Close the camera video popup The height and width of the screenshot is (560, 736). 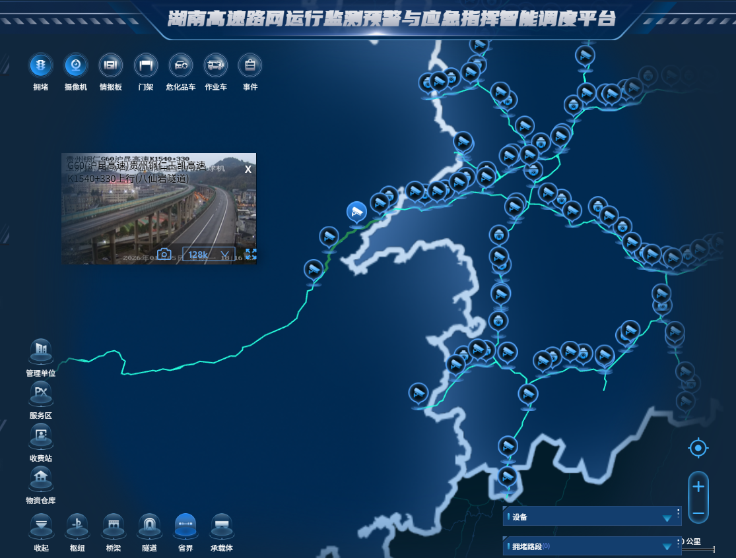click(248, 169)
